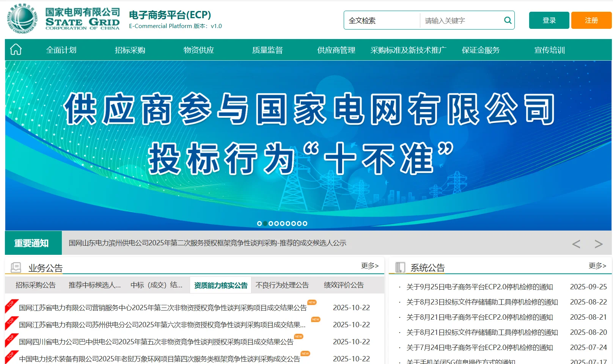Viewport: 613px width, 364px height.
Task: Click the book icon beside 系统公告
Action: pos(399,267)
